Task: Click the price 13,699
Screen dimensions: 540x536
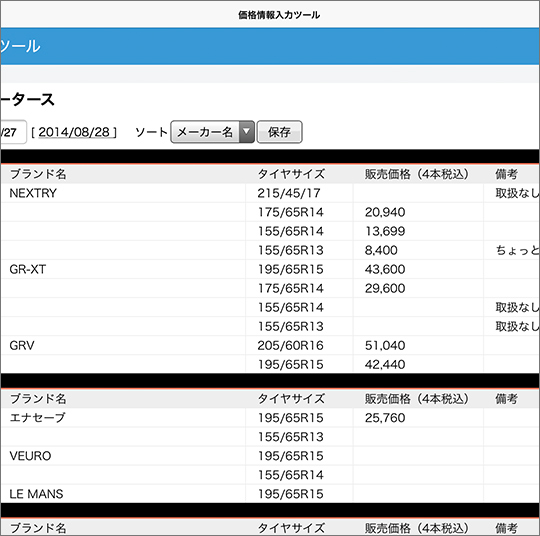Action: (x=385, y=231)
